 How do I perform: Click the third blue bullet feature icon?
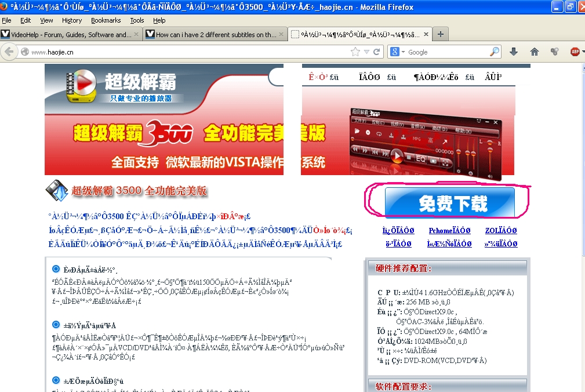(56, 380)
